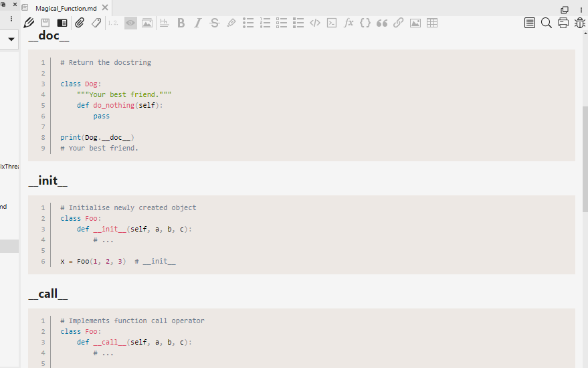Insert code block terminal icon

[332, 23]
